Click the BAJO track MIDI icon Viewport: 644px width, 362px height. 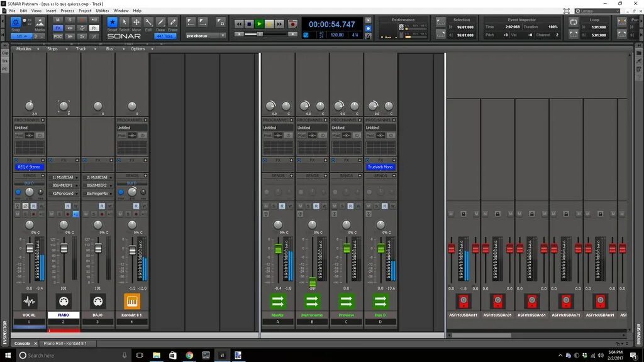coord(97,302)
